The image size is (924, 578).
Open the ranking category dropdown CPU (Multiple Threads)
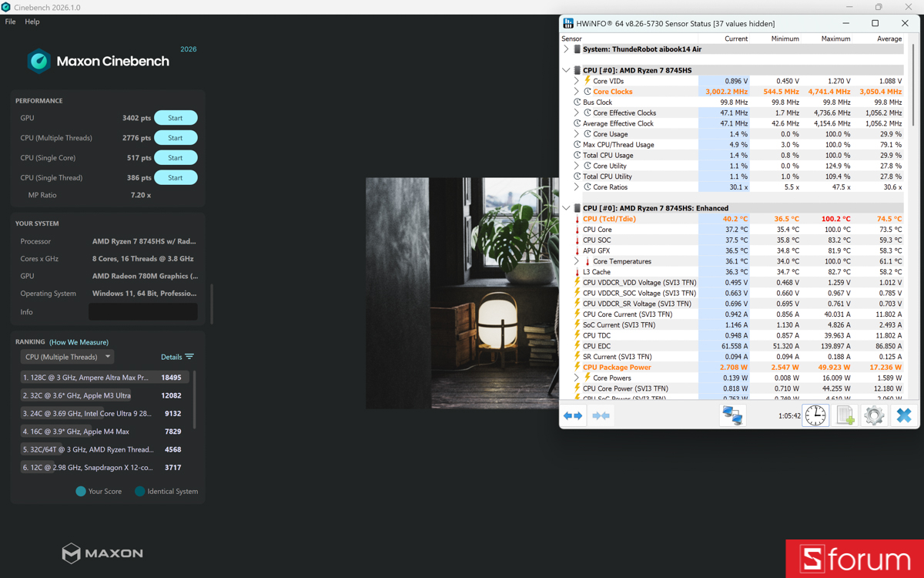(x=67, y=357)
